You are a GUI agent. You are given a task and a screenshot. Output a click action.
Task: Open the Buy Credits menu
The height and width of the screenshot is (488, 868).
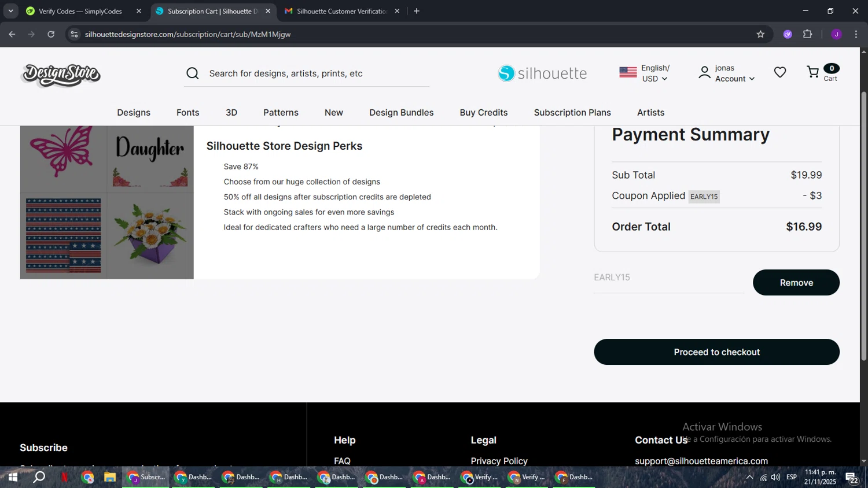tap(484, 112)
